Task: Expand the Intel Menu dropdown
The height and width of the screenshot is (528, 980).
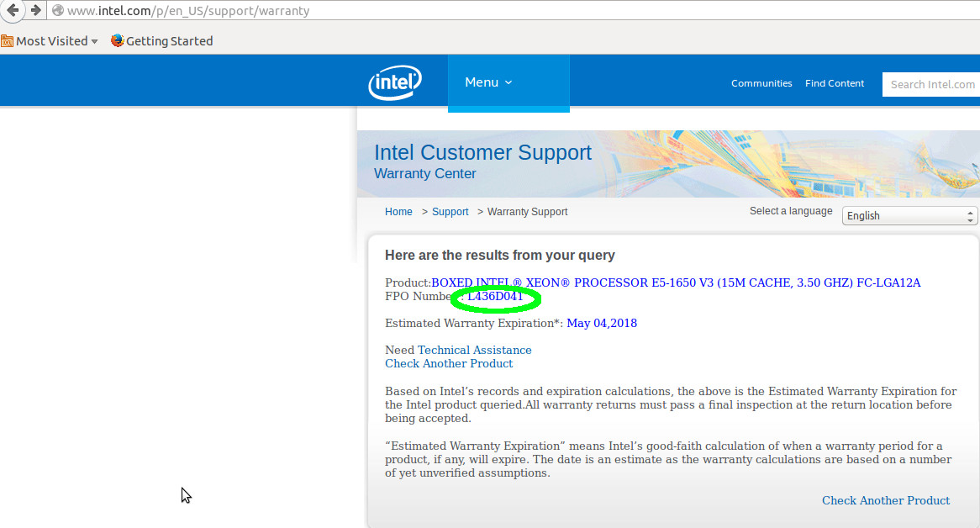Action: click(488, 82)
